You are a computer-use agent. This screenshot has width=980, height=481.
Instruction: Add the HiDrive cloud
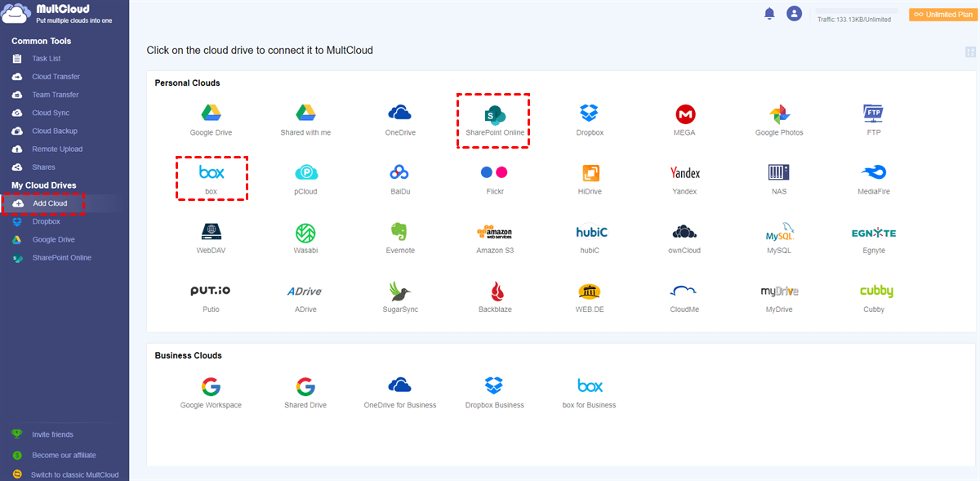(590, 179)
